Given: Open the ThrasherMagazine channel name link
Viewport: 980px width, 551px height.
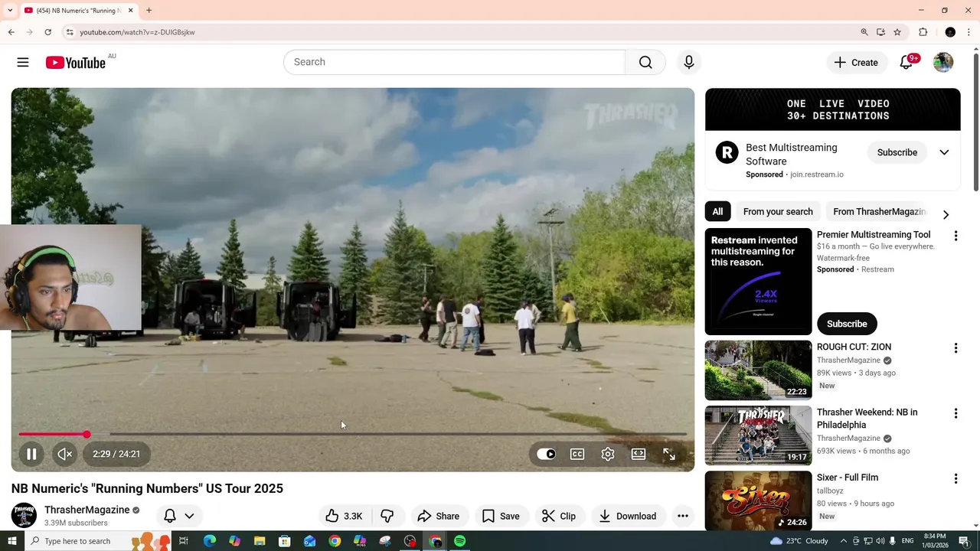Looking at the screenshot, I should [87, 510].
